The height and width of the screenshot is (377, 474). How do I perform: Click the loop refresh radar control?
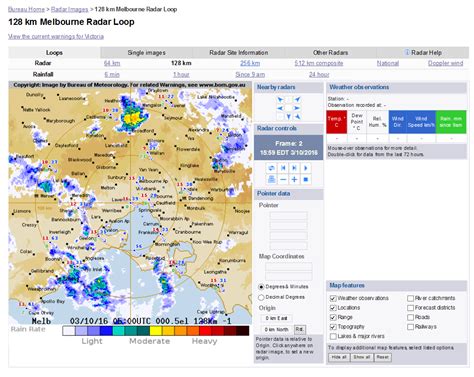click(x=272, y=168)
